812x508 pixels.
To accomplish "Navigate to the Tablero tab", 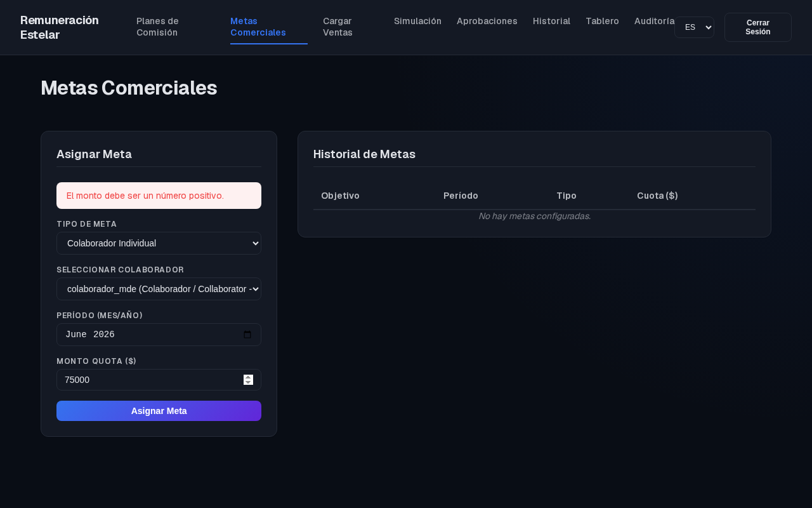I will (602, 21).
